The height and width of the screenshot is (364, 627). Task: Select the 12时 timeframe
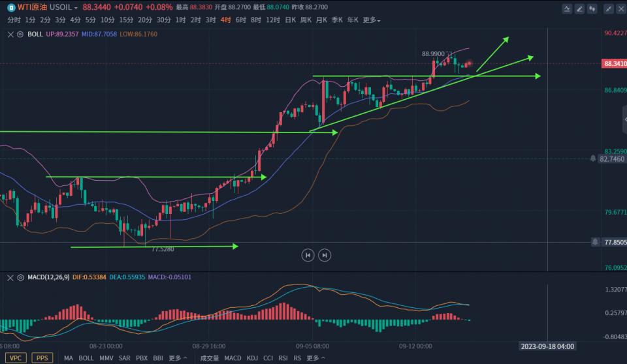click(x=273, y=20)
